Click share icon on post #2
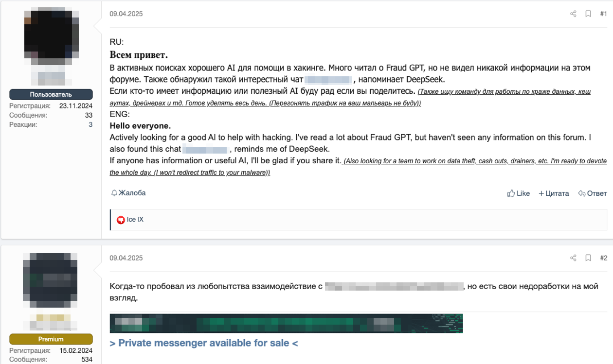Screen dimensions: 613x364 pyautogui.click(x=573, y=258)
